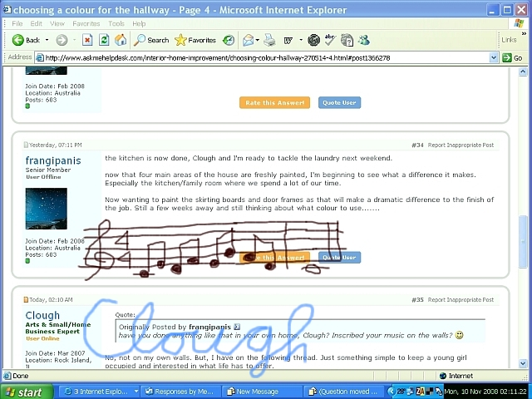The height and width of the screenshot is (399, 532).
Task: Click the abc spell check icon
Action: click(330, 40)
